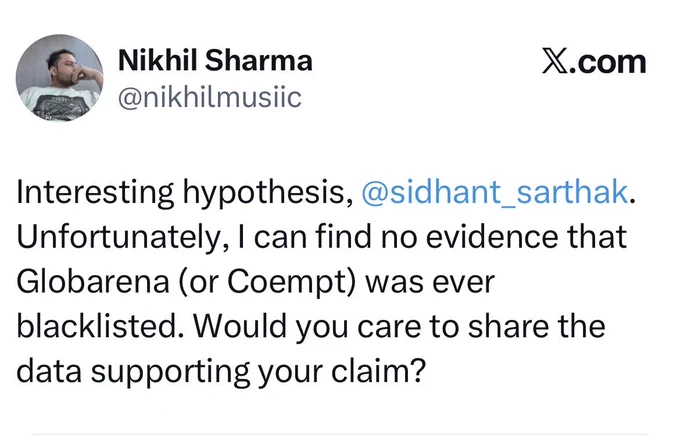Click the word 'Globarena' in the tweet
The height and width of the screenshot is (435, 680).
tap(93, 282)
